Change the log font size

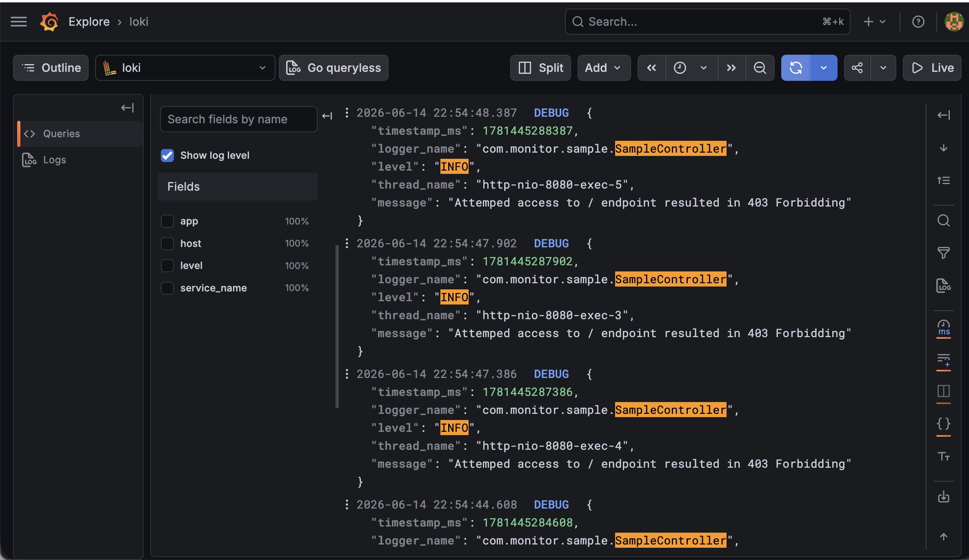pyautogui.click(x=943, y=456)
